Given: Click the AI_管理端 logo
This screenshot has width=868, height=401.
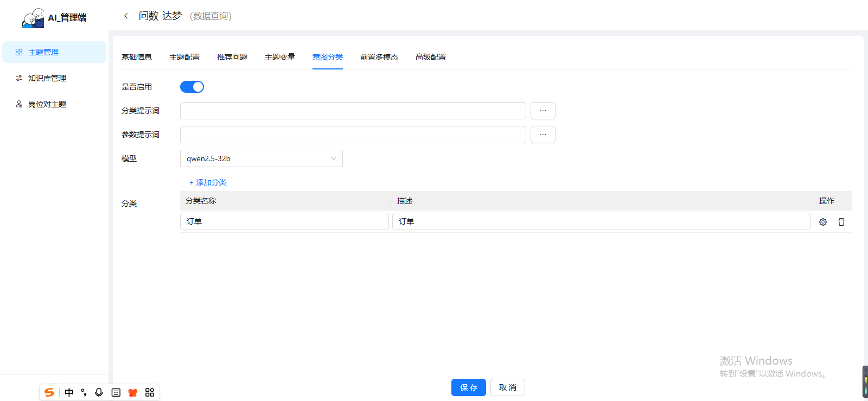Looking at the screenshot, I should [54, 17].
